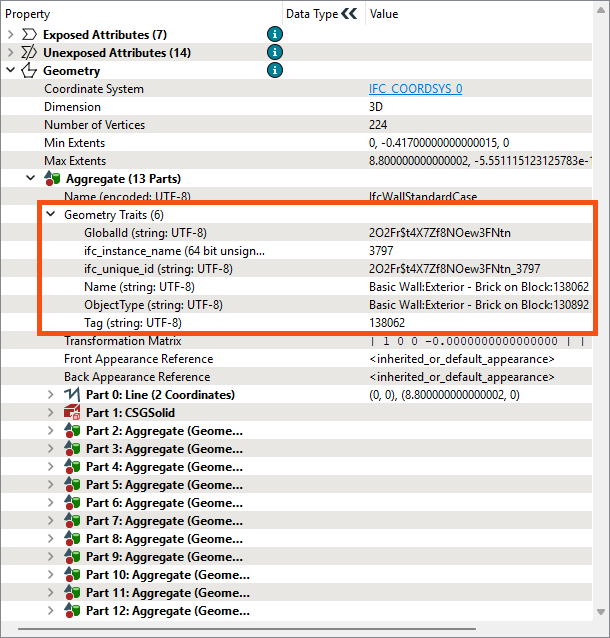The height and width of the screenshot is (638, 610).
Task: Expand the Exposed Attributes (7) section
Action: click(x=11, y=35)
